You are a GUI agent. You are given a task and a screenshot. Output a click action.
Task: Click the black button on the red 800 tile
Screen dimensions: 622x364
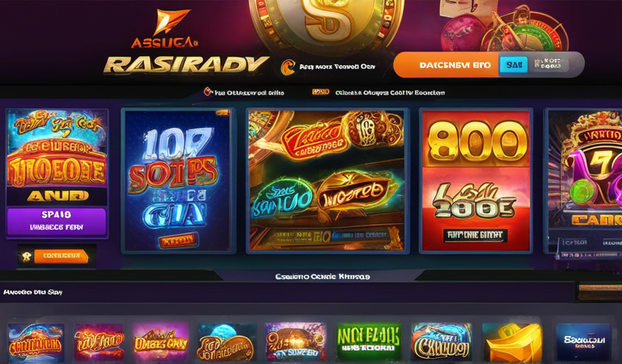tap(475, 235)
